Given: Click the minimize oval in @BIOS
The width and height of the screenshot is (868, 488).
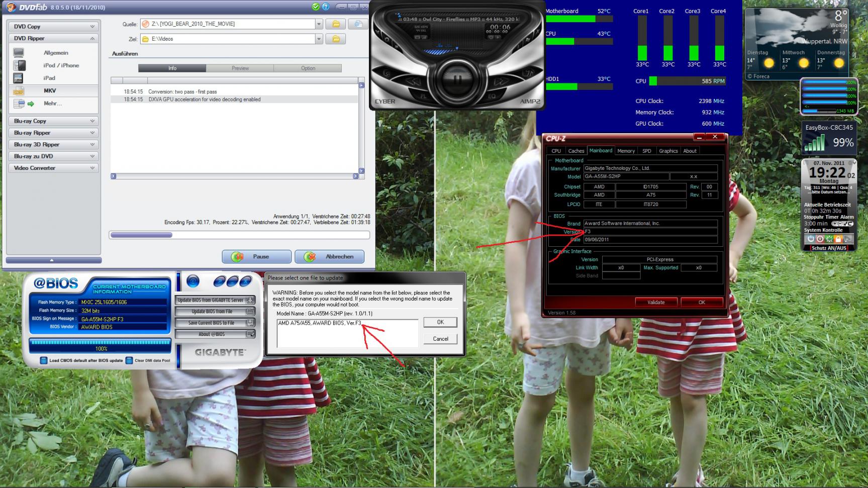Looking at the screenshot, I should [232, 281].
